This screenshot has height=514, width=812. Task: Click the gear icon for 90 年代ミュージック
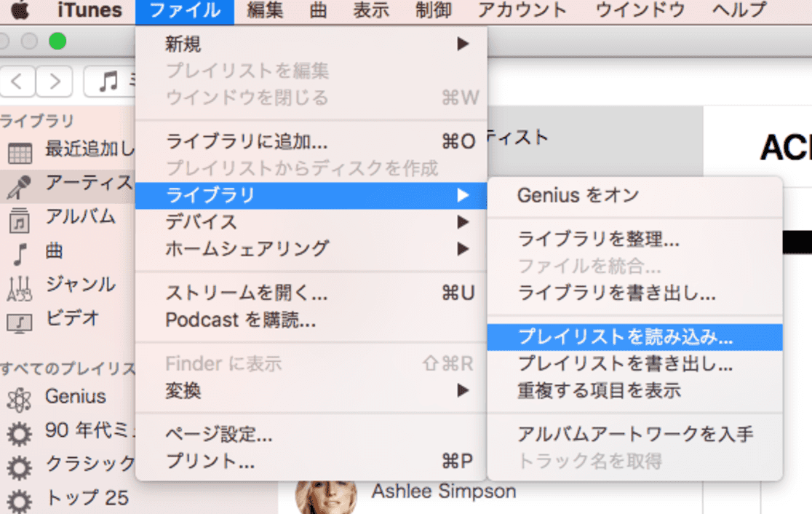[x=19, y=434]
